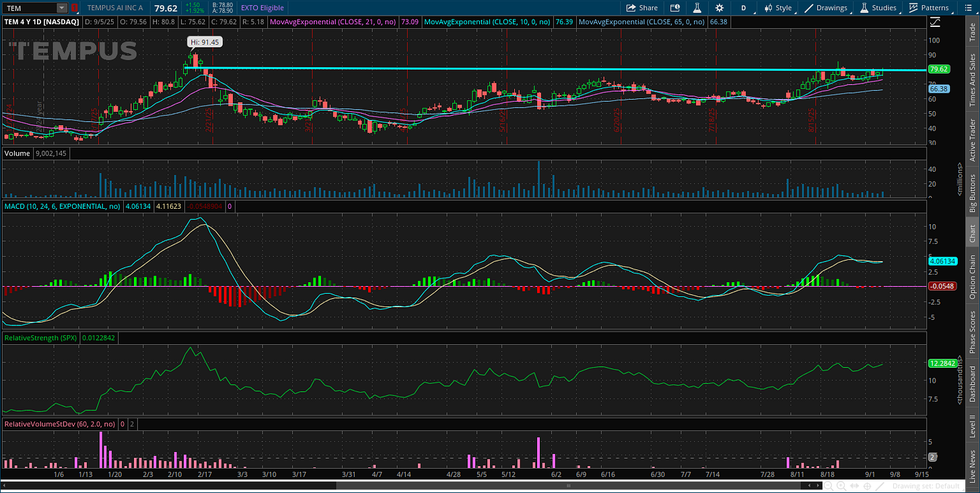Click the 9,002,145 volume value
This screenshot has width=980, height=493.
(x=51, y=154)
